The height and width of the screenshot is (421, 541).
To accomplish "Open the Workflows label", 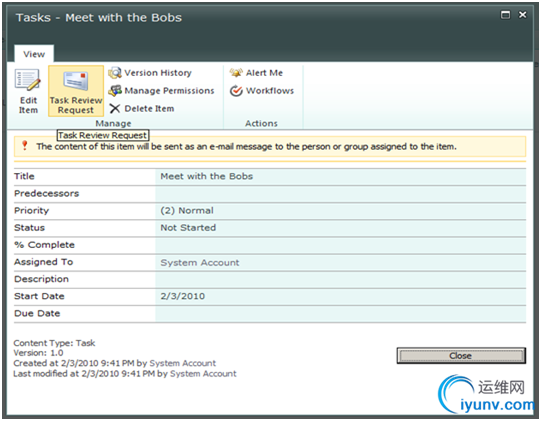I will [x=270, y=91].
